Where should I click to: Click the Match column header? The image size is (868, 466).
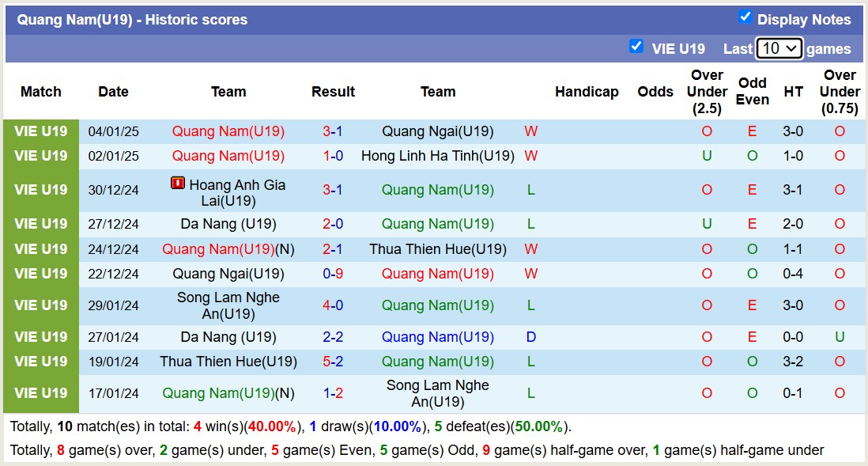tap(40, 92)
